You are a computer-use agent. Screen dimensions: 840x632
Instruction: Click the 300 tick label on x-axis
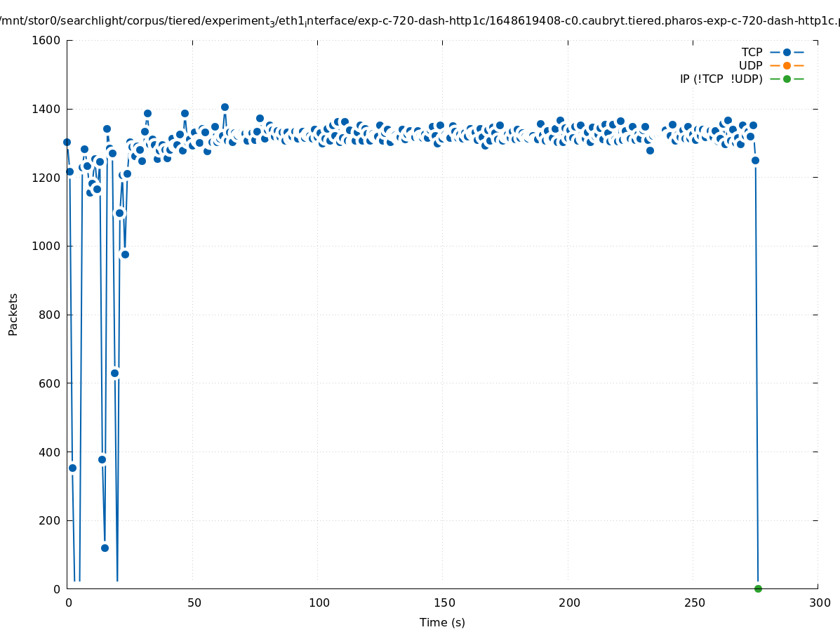click(818, 603)
